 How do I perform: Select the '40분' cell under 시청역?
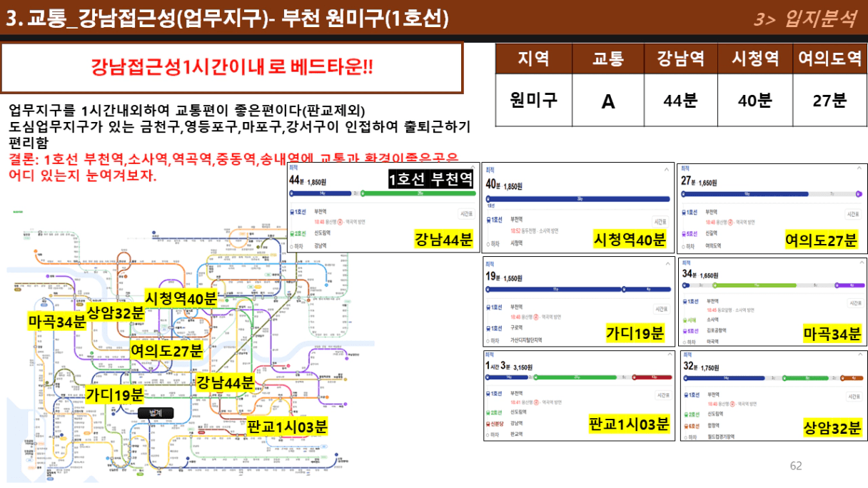click(755, 101)
